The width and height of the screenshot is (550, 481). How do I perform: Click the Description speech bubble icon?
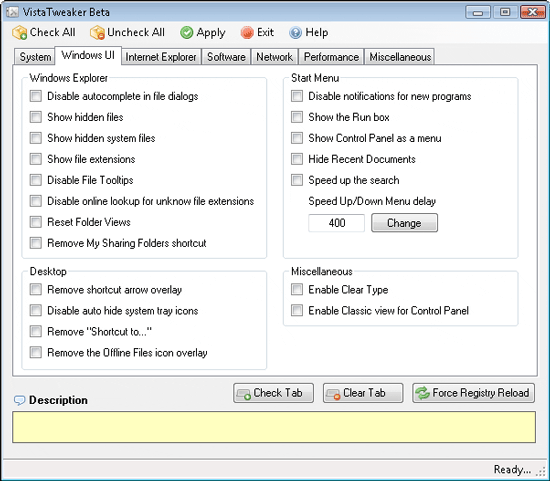[19, 400]
